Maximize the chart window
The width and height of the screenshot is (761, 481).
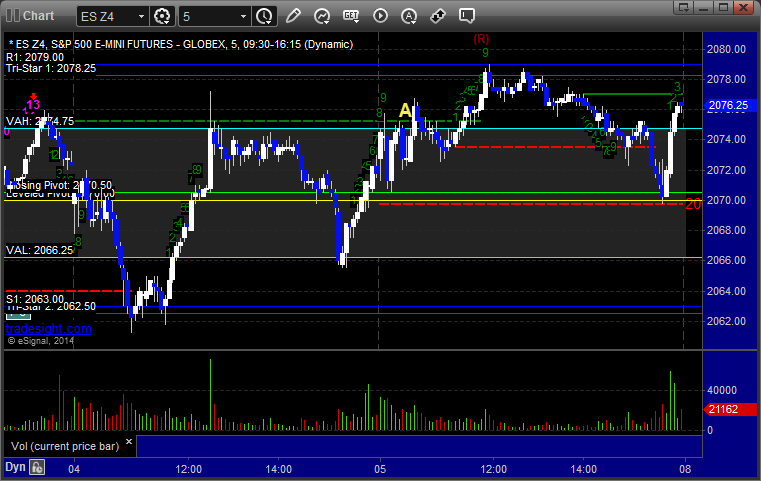723,7
